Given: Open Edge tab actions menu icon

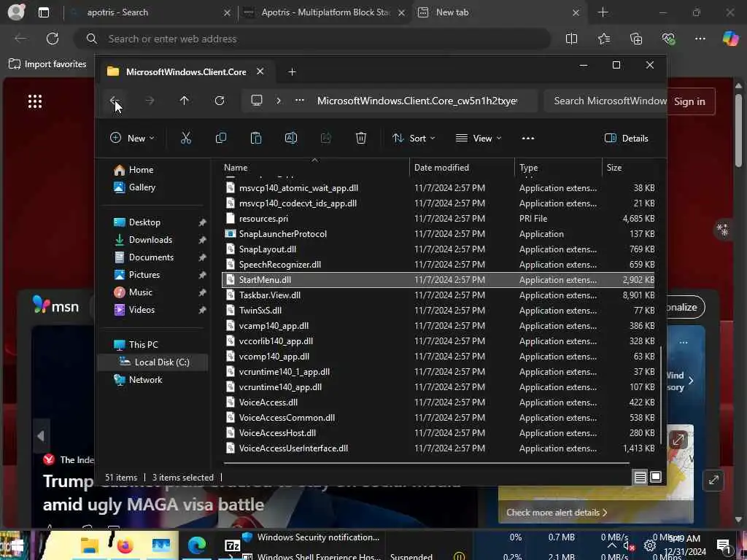Looking at the screenshot, I should click(x=43, y=12).
